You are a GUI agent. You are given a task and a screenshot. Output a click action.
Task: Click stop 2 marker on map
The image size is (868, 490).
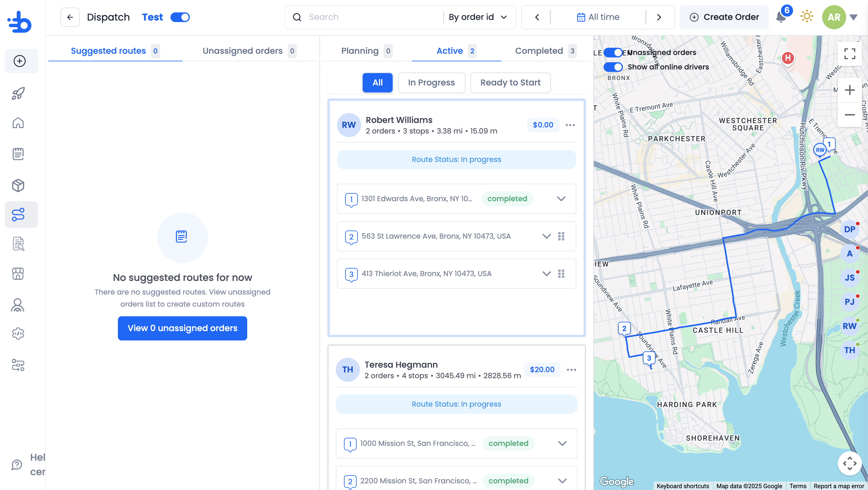[x=624, y=329]
